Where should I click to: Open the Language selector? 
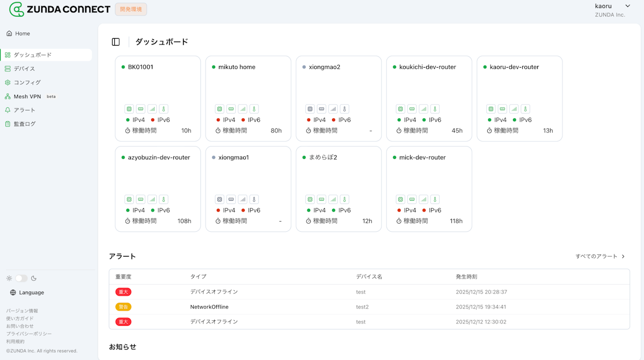click(x=27, y=292)
